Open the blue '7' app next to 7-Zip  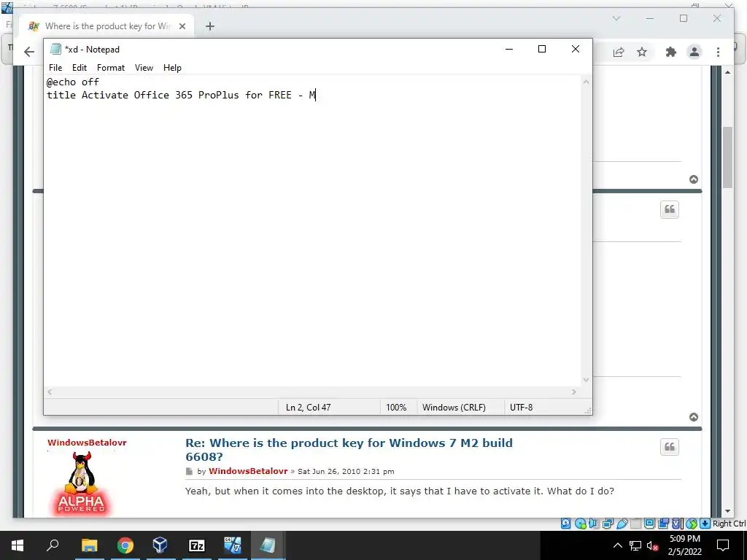pos(232,545)
